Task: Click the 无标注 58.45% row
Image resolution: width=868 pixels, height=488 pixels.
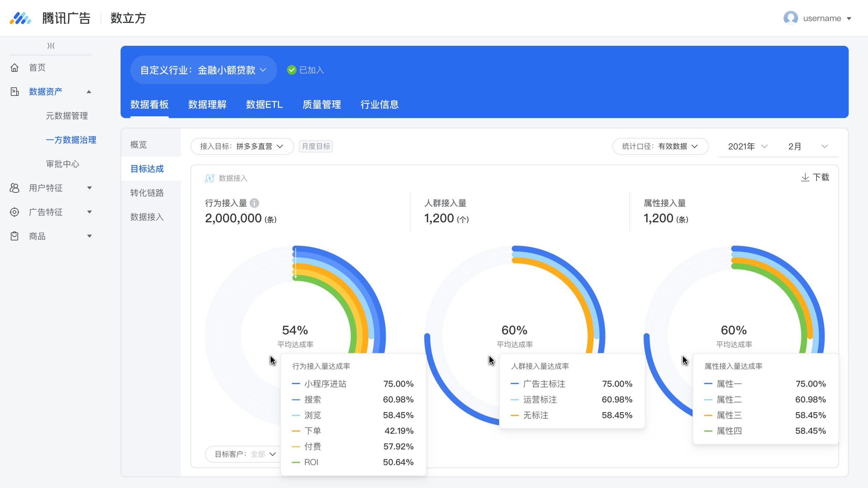Action: coord(571,415)
